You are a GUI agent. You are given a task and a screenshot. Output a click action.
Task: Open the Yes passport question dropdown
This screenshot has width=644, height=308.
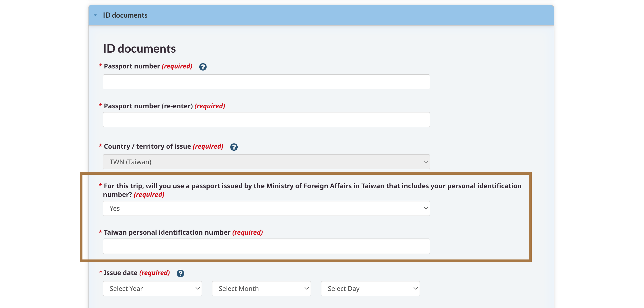(266, 208)
